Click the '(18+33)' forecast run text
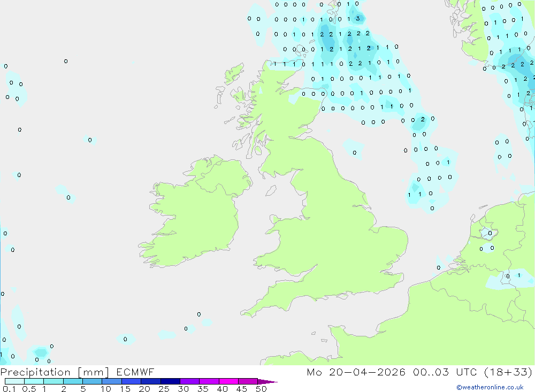 (508, 372)
